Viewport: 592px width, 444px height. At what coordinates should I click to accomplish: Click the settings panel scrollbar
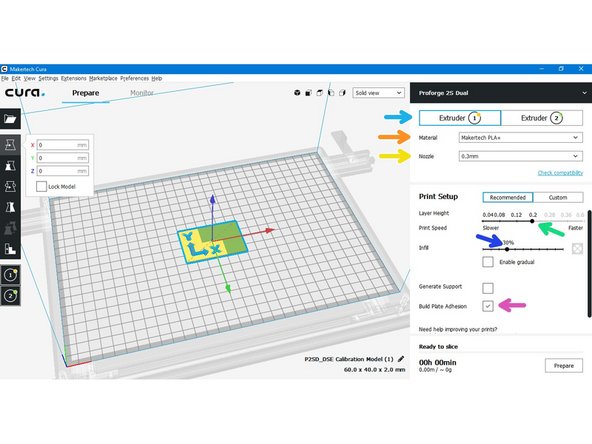[x=589, y=263]
